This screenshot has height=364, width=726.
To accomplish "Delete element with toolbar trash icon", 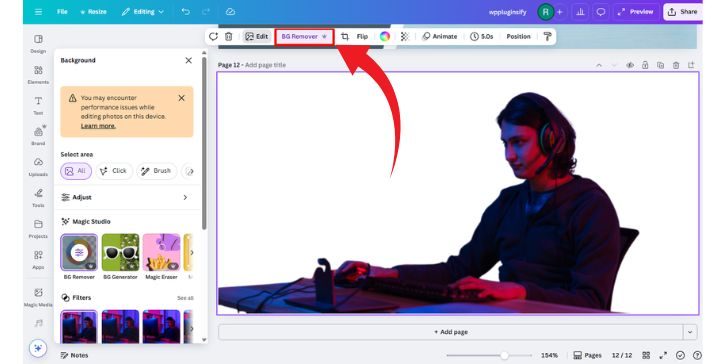I will 229,37.
